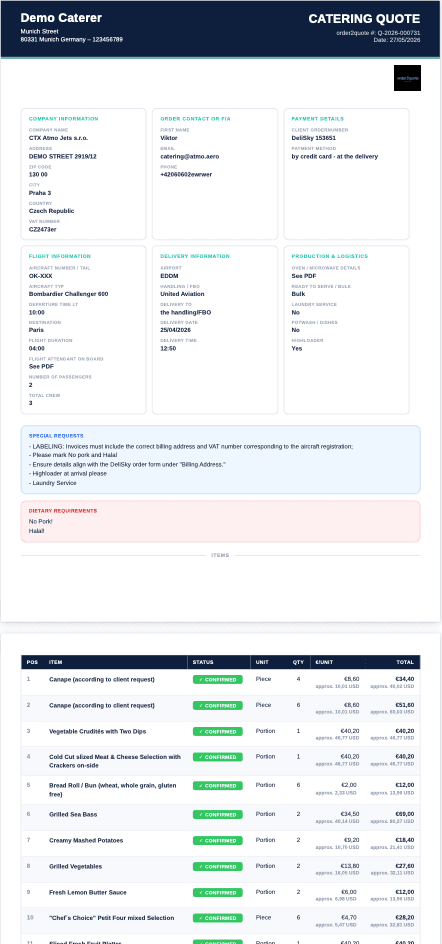Viewport: 442px width, 944px height.
Task: Click the Confirmed badge for Grilled Sea Bass
Action: [217, 815]
